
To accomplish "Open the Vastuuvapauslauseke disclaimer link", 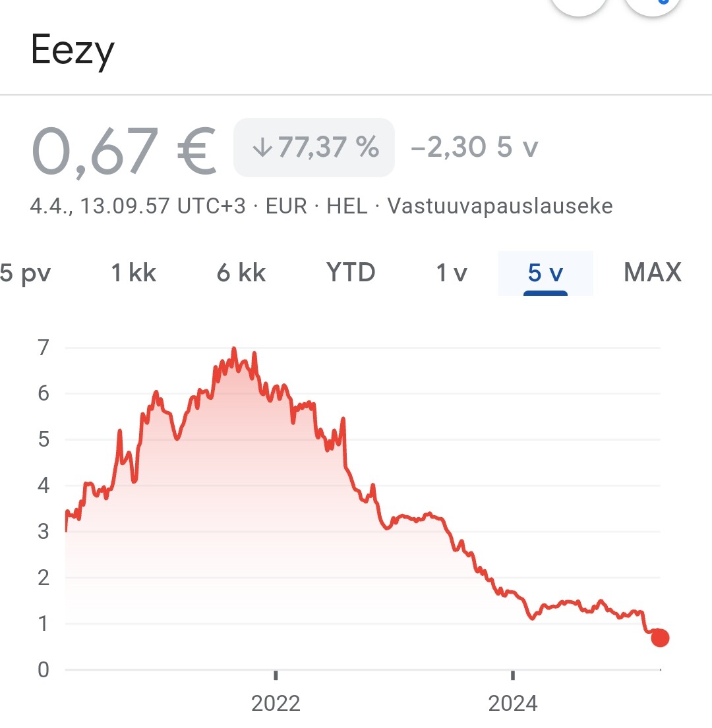I will point(500,206).
